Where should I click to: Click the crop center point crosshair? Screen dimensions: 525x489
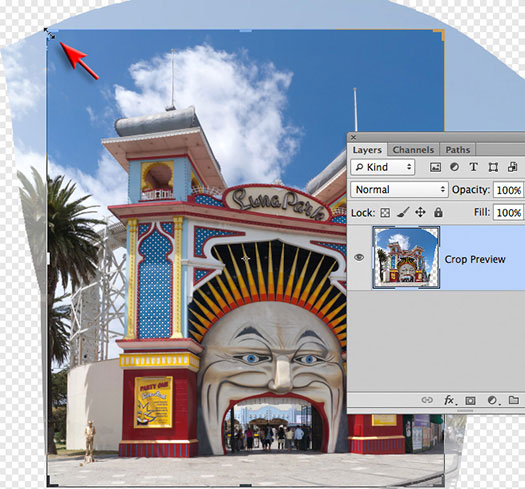pyautogui.click(x=246, y=258)
